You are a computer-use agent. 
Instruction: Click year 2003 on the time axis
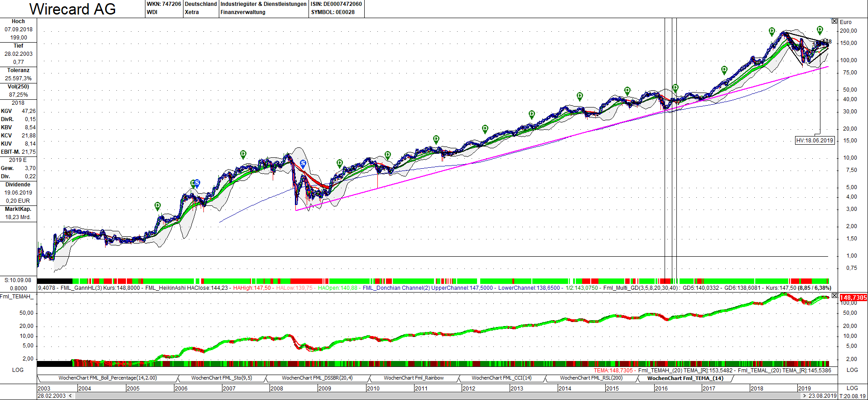(44, 388)
